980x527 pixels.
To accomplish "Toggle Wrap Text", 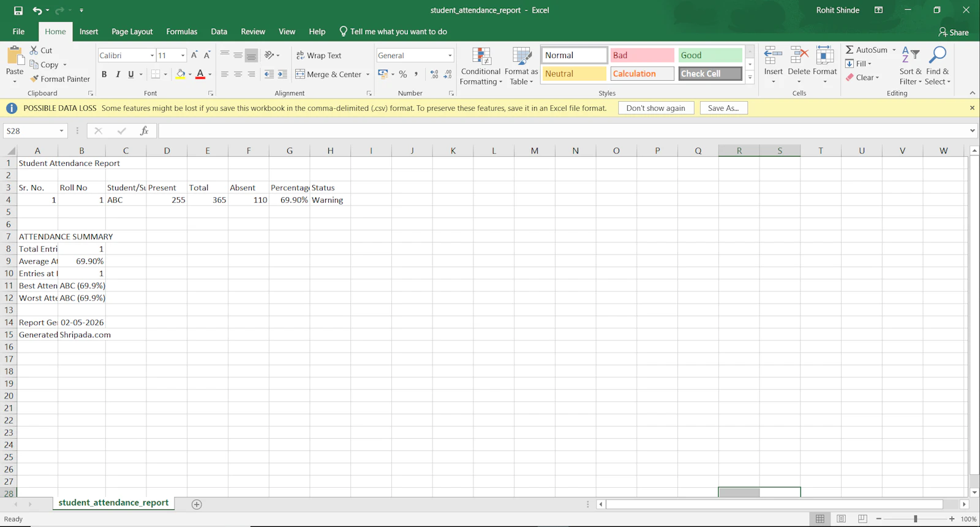I will tap(318, 55).
